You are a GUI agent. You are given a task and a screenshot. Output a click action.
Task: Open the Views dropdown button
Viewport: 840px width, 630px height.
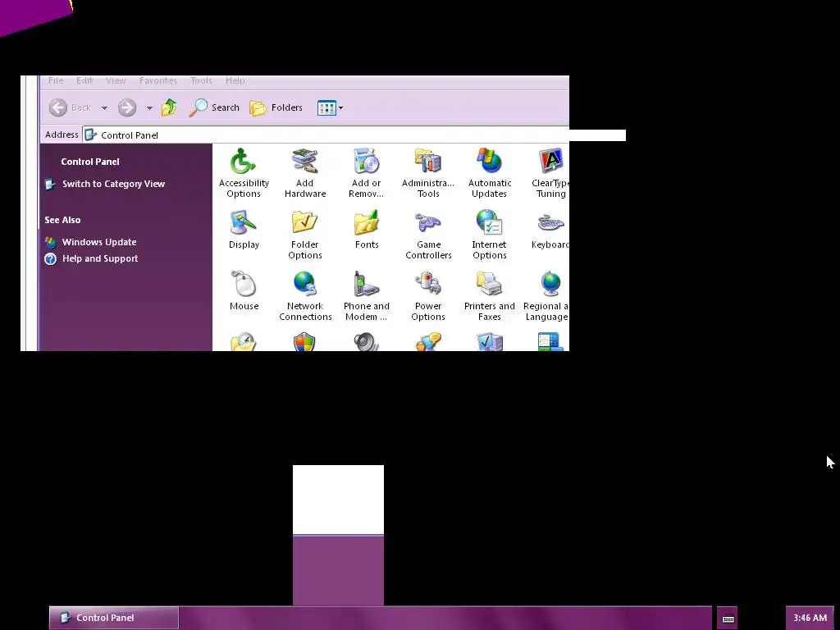330,107
